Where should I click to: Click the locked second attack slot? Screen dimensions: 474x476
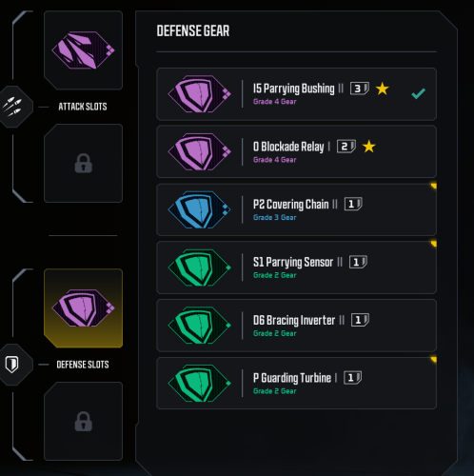point(83,163)
